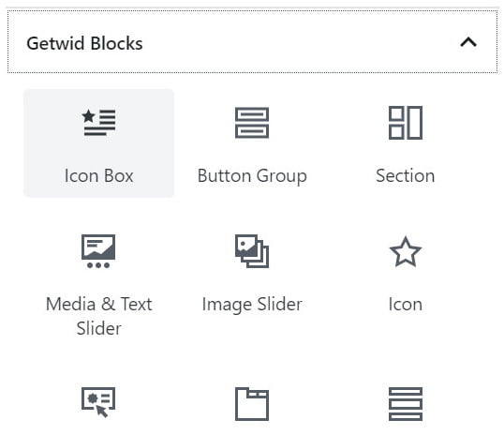504x435 pixels.
Task: Click the Icon Box star-and-lines icon
Action: click(x=98, y=123)
